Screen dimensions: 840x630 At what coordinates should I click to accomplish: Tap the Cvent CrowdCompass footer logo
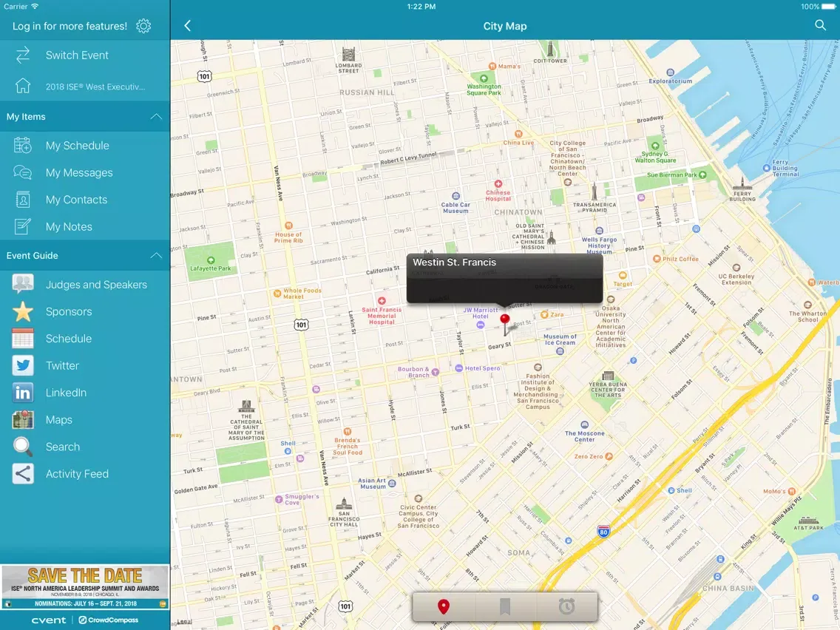coord(84,620)
